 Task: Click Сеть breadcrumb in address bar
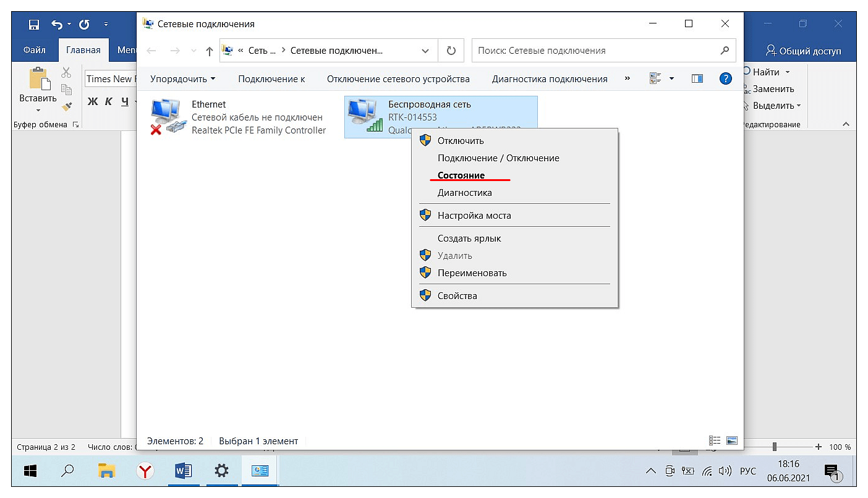coord(262,51)
